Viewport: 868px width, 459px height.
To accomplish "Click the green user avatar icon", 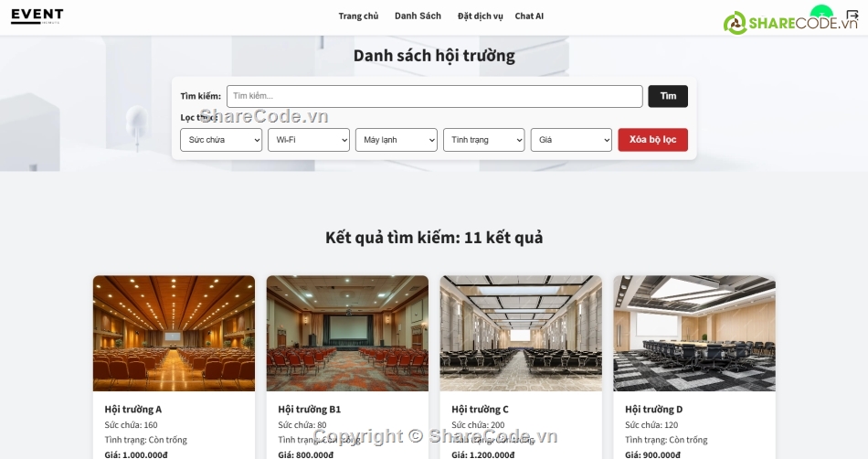I will coord(821,13).
